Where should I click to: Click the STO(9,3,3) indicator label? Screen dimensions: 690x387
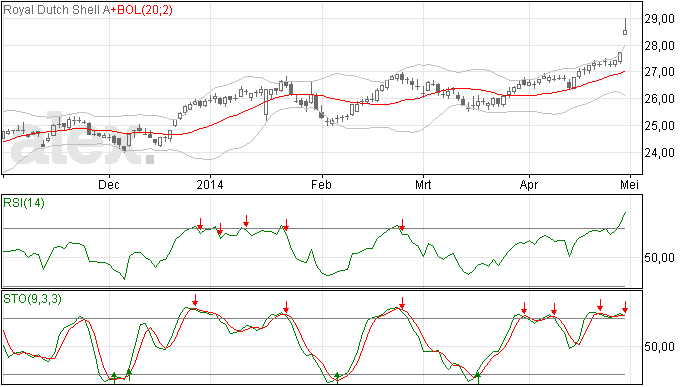[32, 299]
